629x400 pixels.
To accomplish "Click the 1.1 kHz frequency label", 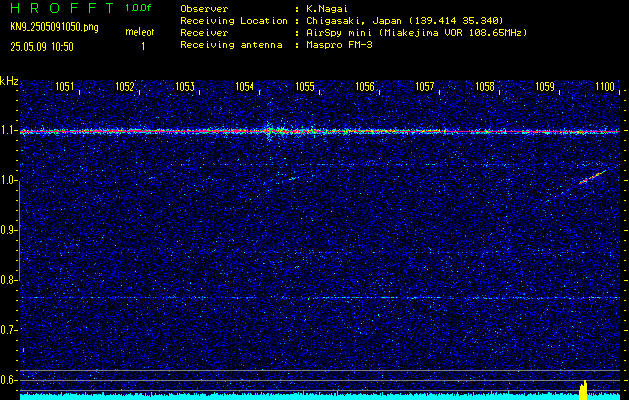I will [x=6, y=131].
